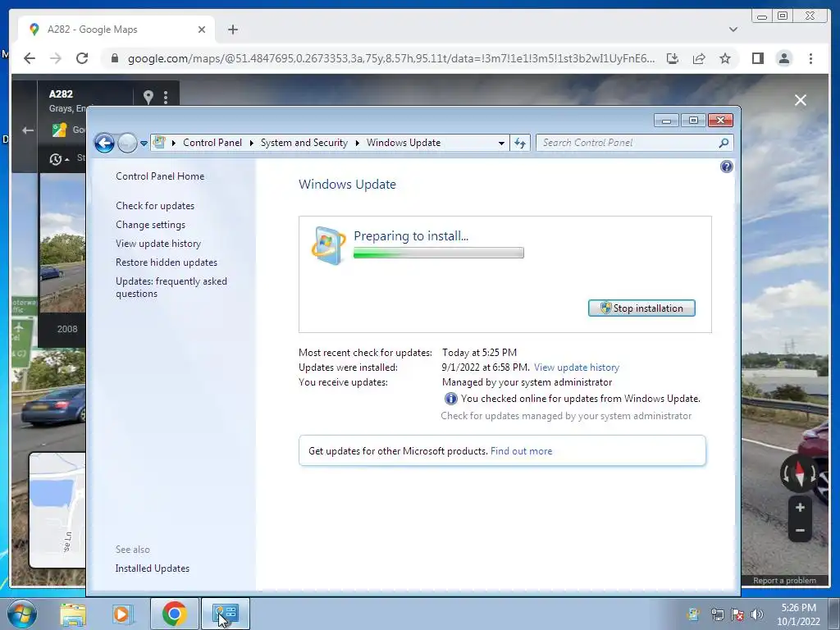
Task: Click the blue info icon by checked online message
Action: (x=450, y=399)
